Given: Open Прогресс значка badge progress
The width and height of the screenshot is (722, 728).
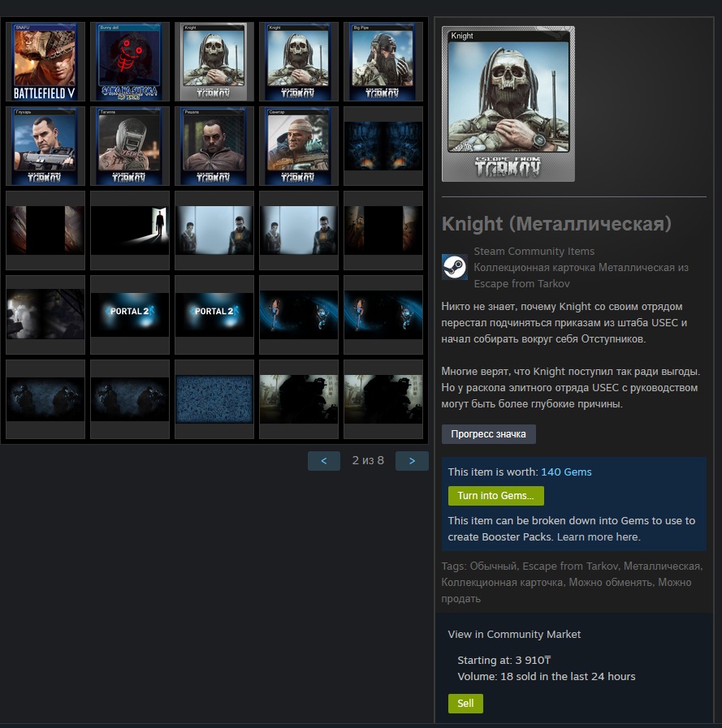Looking at the screenshot, I should pos(488,434).
